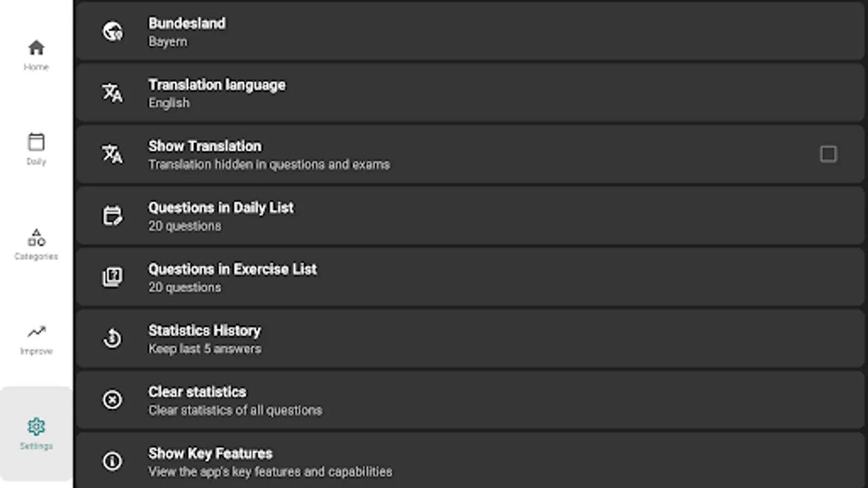868x488 pixels.
Task: Click the question-card icon for Exercise List
Action: pyautogui.click(x=112, y=277)
